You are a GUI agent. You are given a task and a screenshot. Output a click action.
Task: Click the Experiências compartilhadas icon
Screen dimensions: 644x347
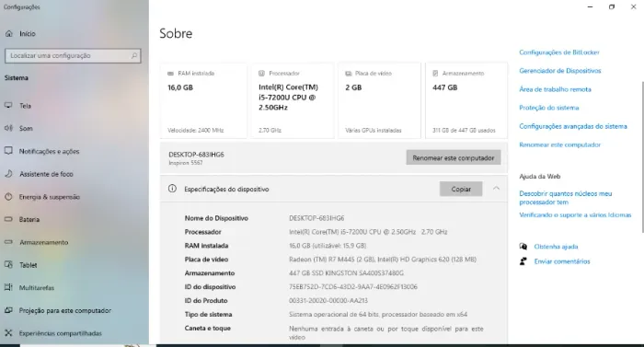point(8,333)
